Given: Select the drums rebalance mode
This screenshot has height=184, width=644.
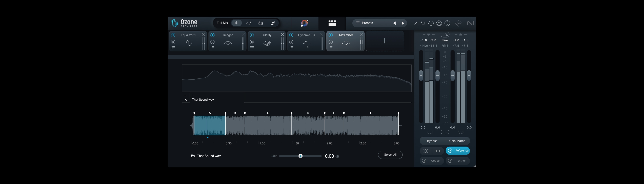Looking at the screenshot, I should 260,23.
